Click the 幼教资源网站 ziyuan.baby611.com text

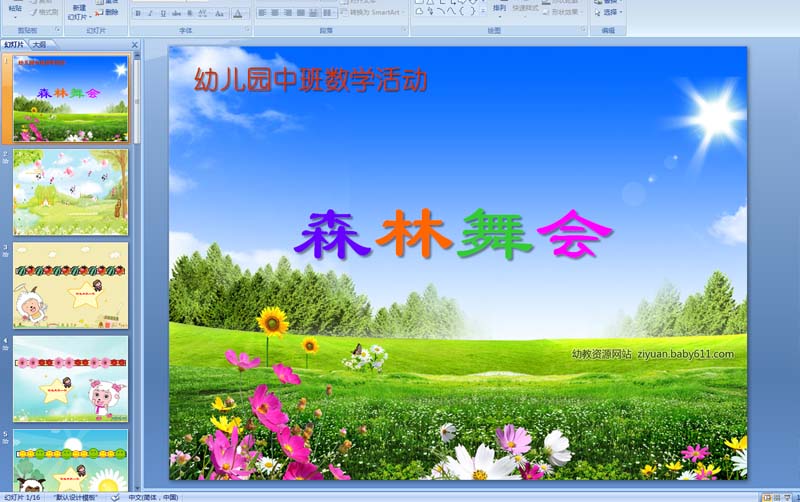(653, 354)
